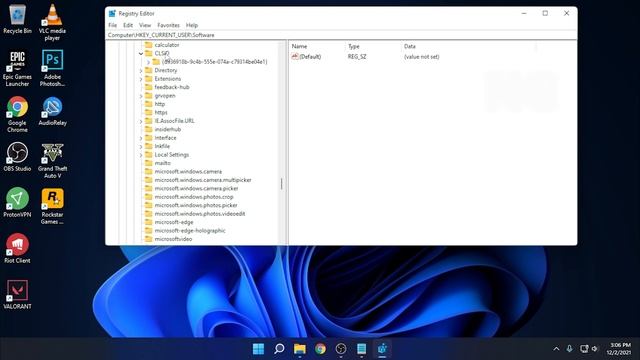Click Registry Editor taskbar icon

(x=382, y=349)
